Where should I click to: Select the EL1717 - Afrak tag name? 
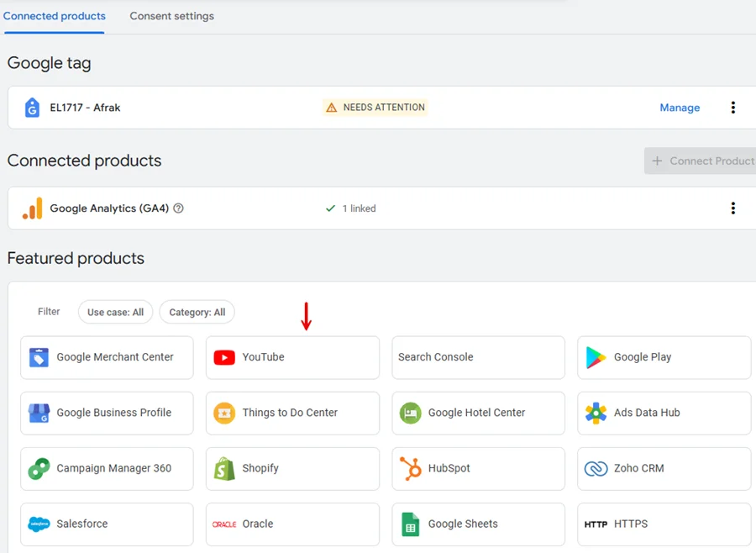[85, 108]
